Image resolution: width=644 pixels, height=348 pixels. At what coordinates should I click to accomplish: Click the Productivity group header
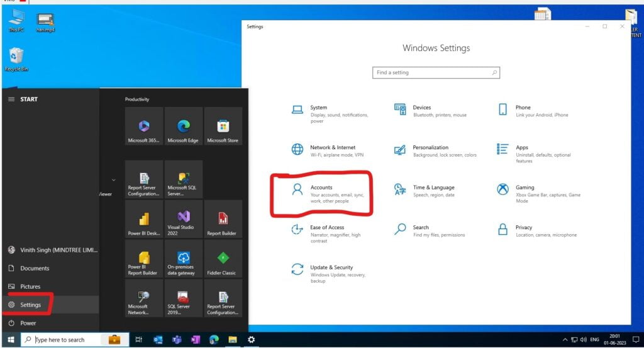pos(137,99)
